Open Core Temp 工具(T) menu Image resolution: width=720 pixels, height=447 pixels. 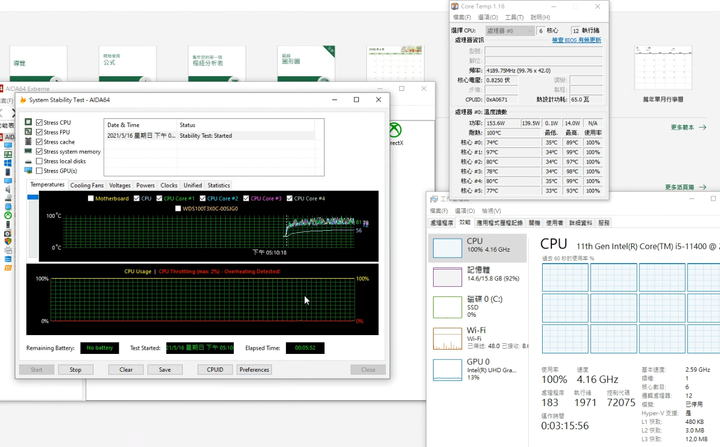514,17
